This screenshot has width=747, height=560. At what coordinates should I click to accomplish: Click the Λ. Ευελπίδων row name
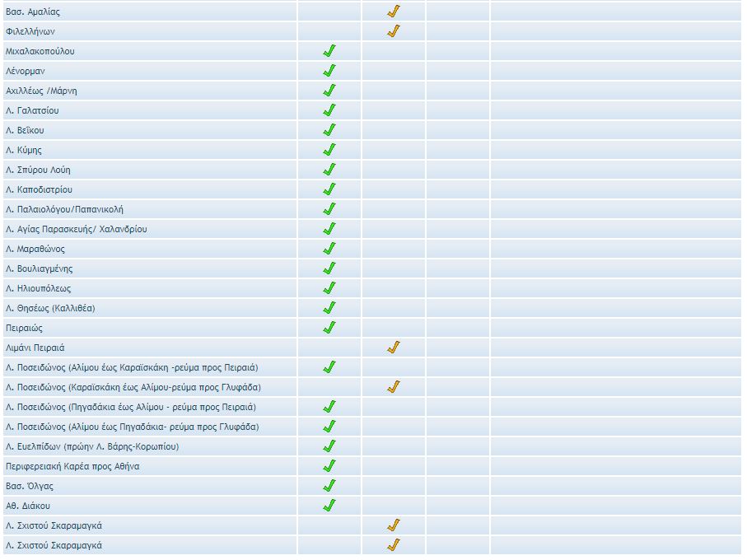click(91, 446)
